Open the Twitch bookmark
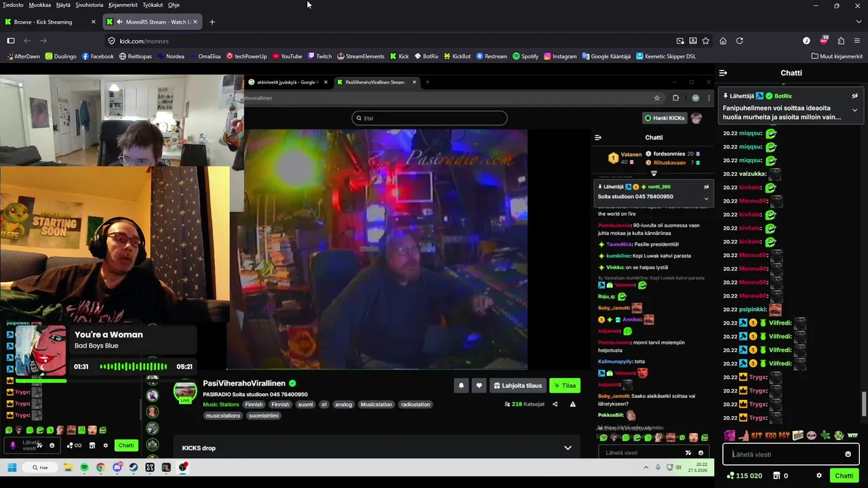Screen dimensions: 868x488 tap(319, 56)
